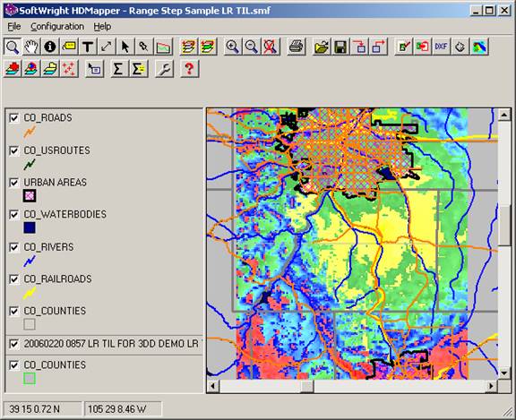This screenshot has width=516, height=420.
Task: Click the CO_WATERBODIES dark blue swatch
Action: point(30,227)
